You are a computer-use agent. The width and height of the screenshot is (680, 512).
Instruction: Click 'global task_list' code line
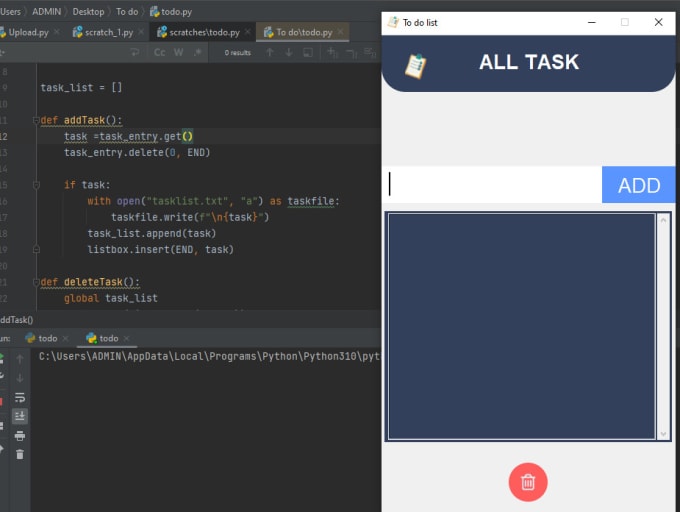111,298
